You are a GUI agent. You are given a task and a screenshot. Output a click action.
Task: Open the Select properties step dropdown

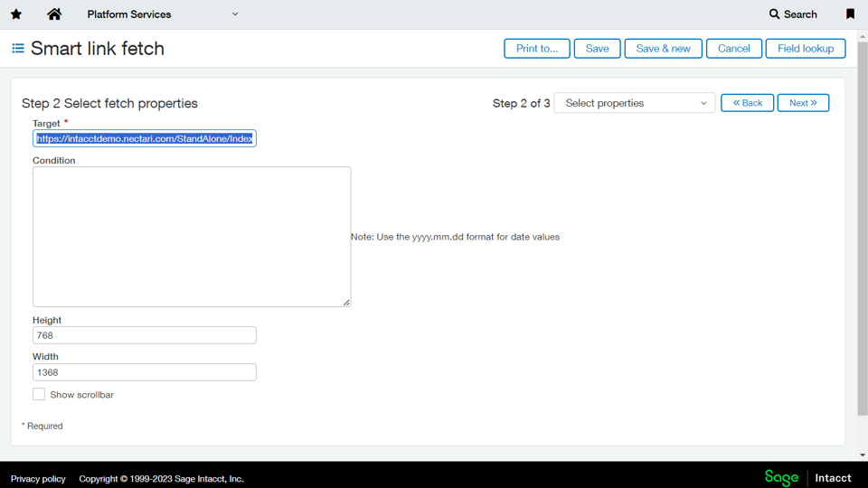tap(635, 103)
